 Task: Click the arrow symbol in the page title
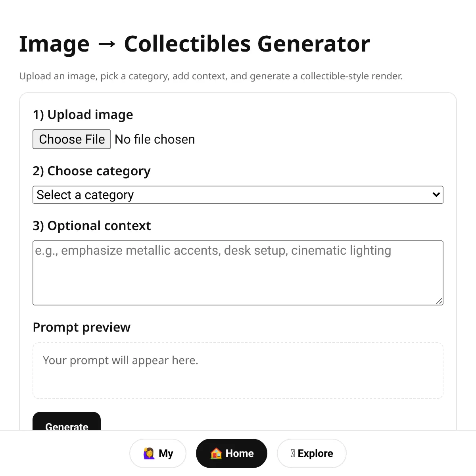tap(107, 44)
